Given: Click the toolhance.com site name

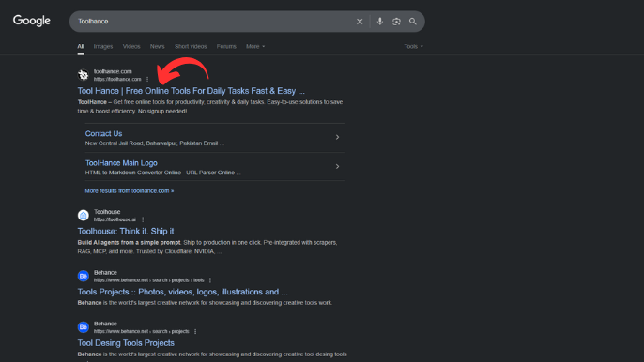Looking at the screenshot, I should (x=113, y=71).
